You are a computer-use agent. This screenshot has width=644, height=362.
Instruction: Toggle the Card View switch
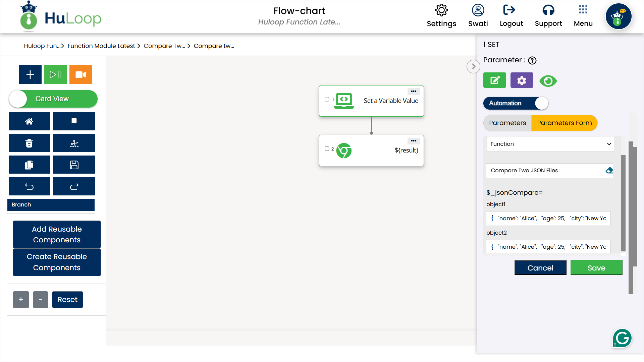pos(53,99)
